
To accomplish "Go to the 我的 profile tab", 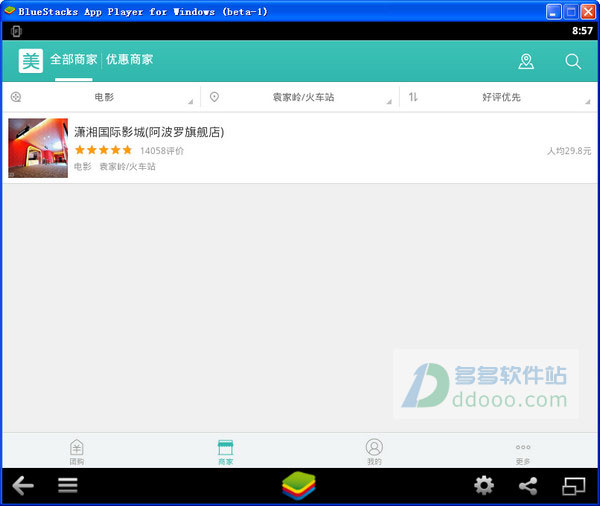I will [374, 452].
